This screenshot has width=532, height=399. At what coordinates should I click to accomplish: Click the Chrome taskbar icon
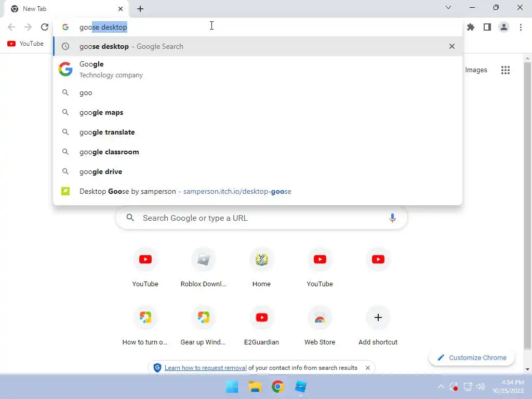(277, 387)
